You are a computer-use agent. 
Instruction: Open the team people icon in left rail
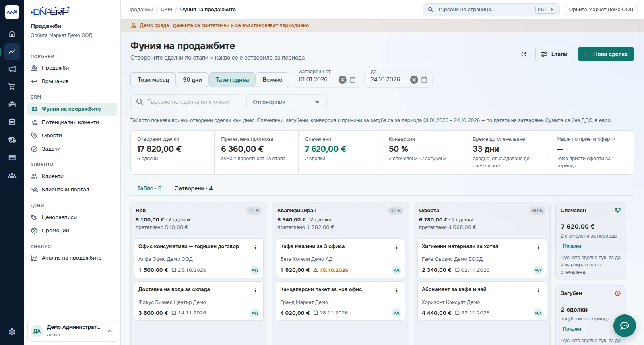pos(12,176)
